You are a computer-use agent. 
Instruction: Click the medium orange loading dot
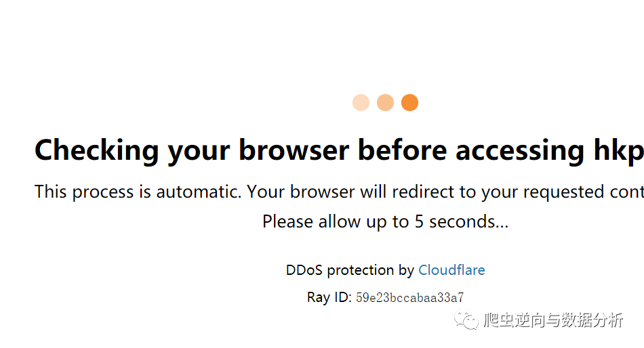pyautogui.click(x=385, y=103)
